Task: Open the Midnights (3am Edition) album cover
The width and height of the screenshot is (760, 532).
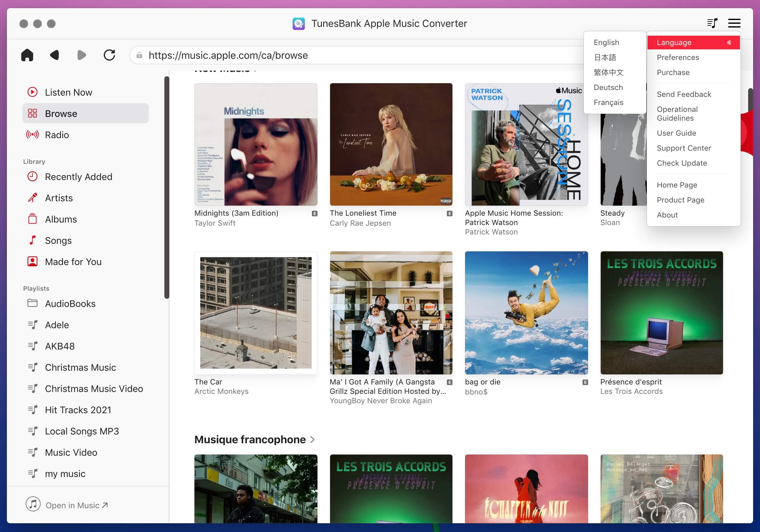Action: [x=256, y=144]
